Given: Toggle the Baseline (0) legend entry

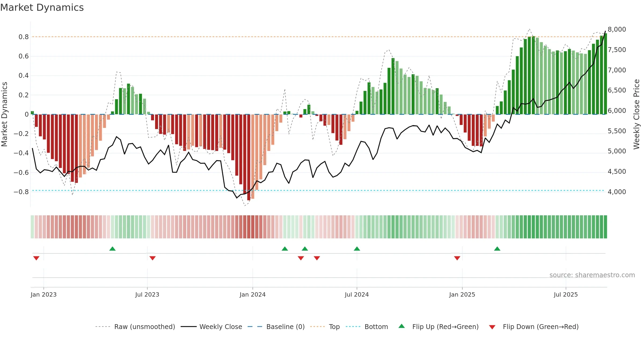Looking at the screenshot, I should [276, 327].
